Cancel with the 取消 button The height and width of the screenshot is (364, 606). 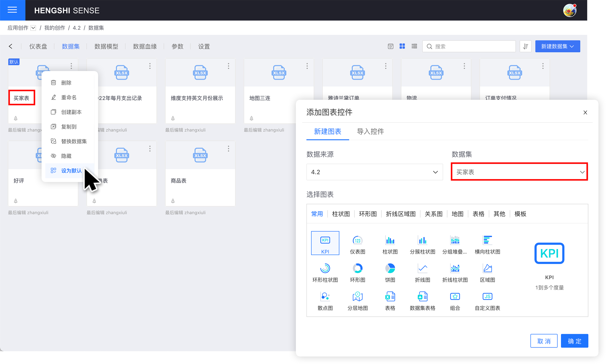[x=544, y=341]
